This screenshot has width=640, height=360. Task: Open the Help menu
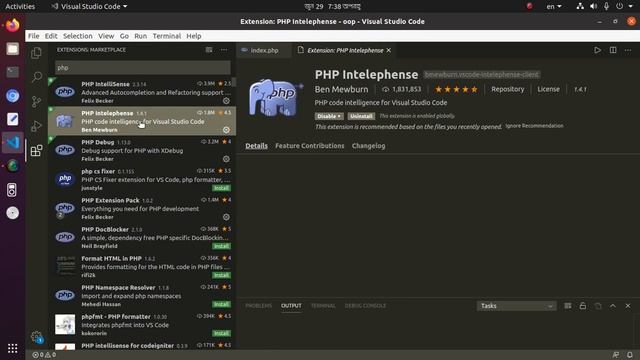coord(194,36)
